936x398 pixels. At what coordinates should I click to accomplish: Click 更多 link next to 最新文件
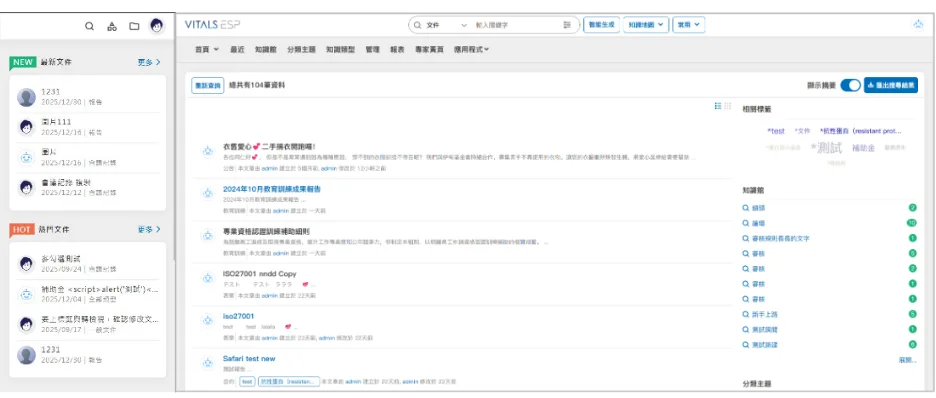click(x=149, y=62)
